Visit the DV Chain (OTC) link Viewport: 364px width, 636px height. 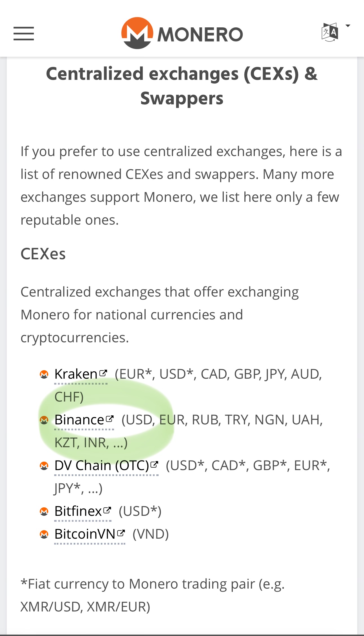click(102, 466)
